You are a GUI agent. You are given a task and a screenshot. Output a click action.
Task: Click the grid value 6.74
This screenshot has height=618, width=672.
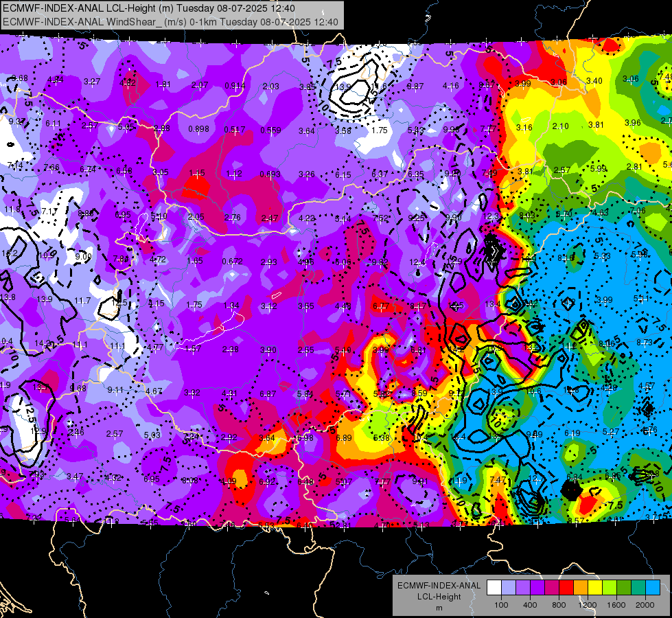coord(88,169)
